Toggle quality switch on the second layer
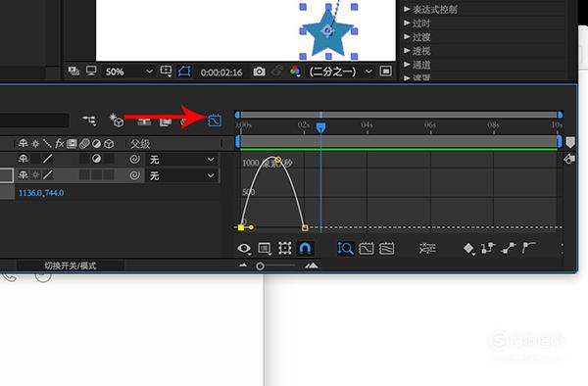The height and width of the screenshot is (386, 588). point(47,174)
